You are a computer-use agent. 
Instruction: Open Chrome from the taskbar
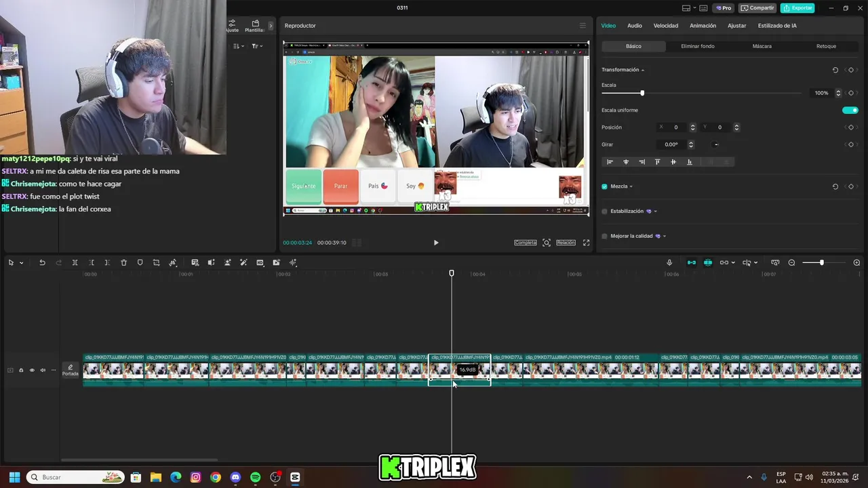pyautogui.click(x=216, y=477)
